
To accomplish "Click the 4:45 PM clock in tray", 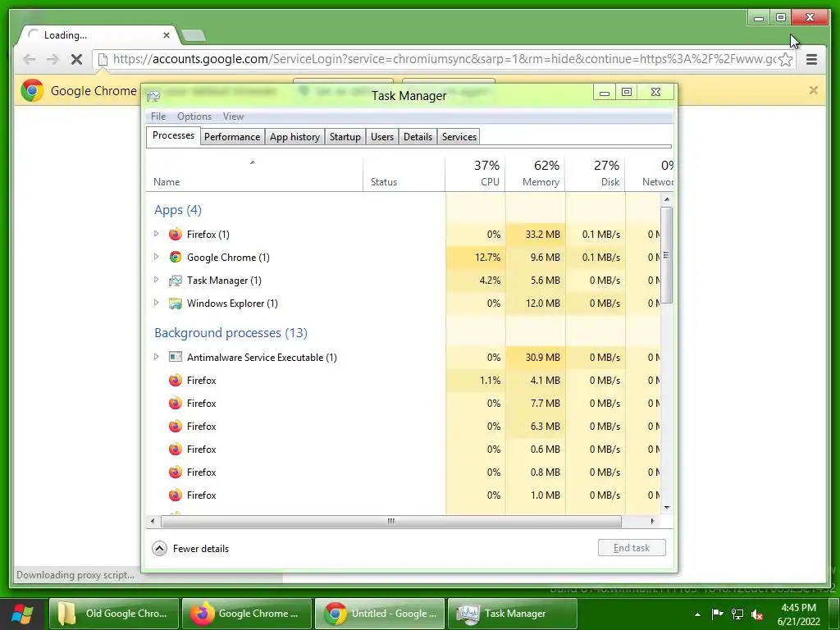I will coord(798,608).
